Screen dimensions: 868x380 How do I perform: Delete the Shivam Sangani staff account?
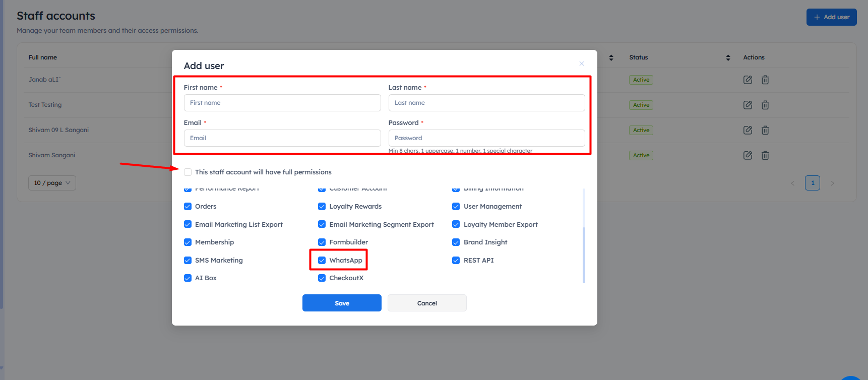coord(765,155)
